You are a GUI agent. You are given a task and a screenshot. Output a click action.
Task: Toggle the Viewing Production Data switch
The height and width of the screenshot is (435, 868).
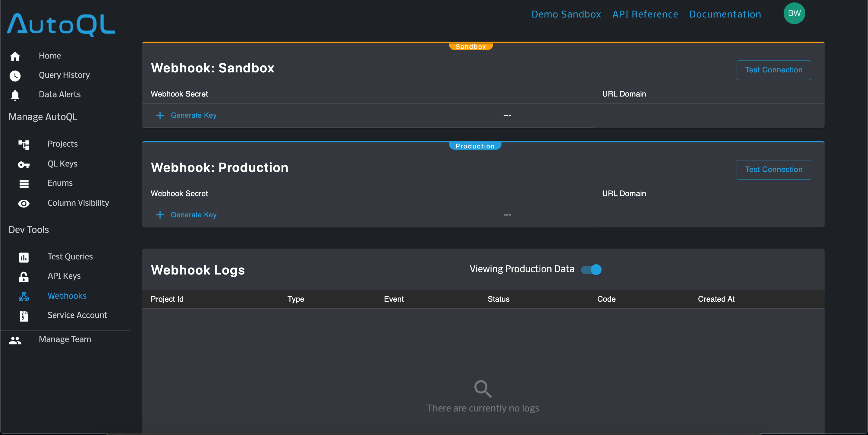[x=591, y=270]
